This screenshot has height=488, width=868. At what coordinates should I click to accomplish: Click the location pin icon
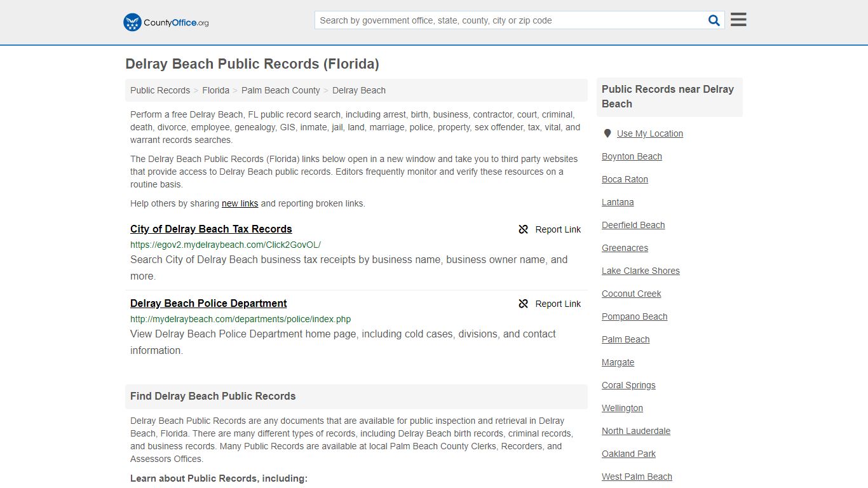607,133
